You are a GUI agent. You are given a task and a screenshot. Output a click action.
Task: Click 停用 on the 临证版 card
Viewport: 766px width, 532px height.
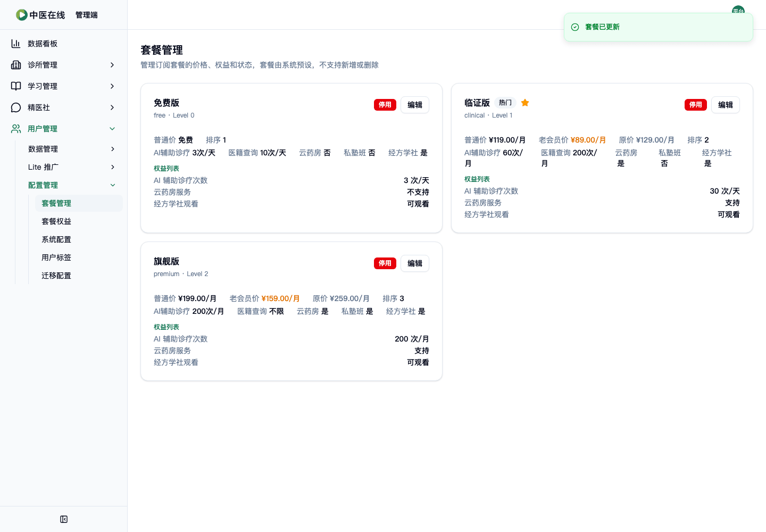point(696,105)
